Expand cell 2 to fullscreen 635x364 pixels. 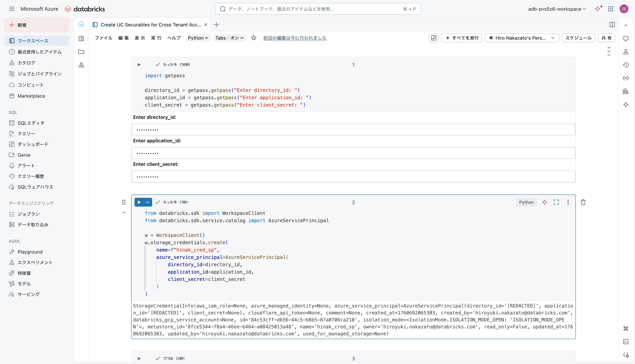pyautogui.click(x=556, y=202)
